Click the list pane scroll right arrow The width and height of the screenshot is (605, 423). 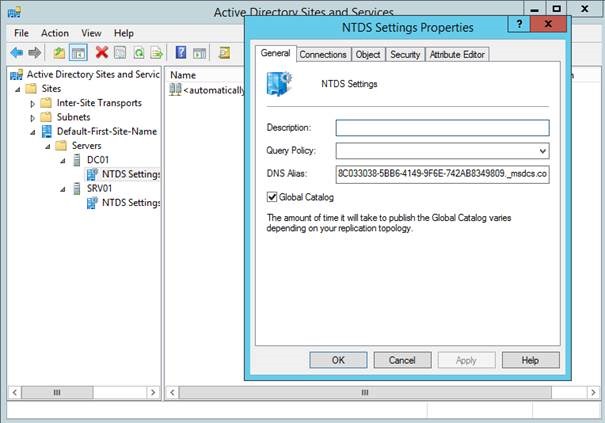[x=593, y=393]
